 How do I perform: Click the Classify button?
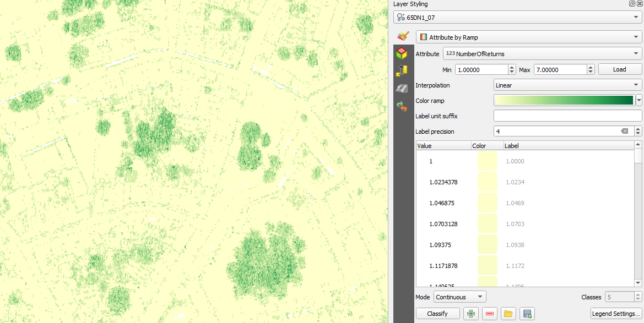pos(437,314)
